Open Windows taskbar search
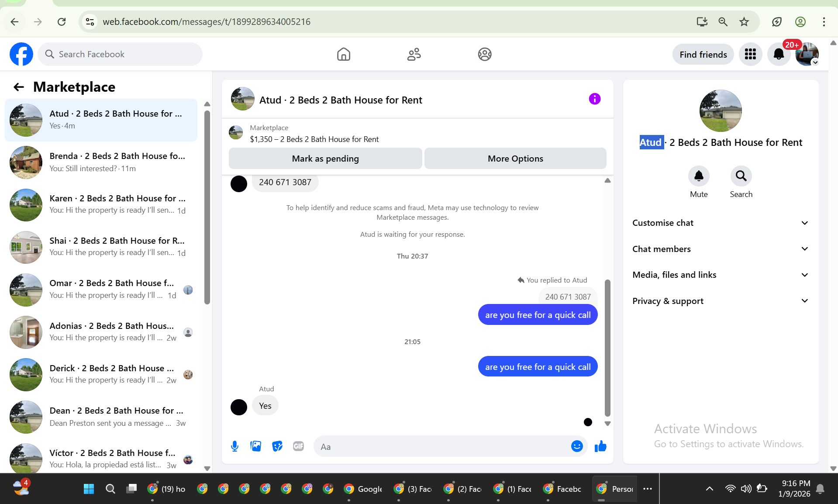This screenshot has width=838, height=504. 110,489
